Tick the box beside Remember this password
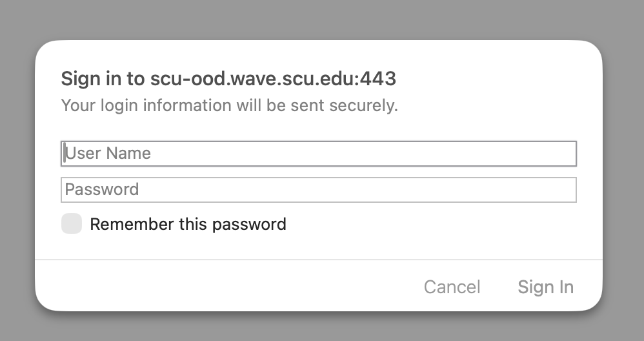 [72, 224]
